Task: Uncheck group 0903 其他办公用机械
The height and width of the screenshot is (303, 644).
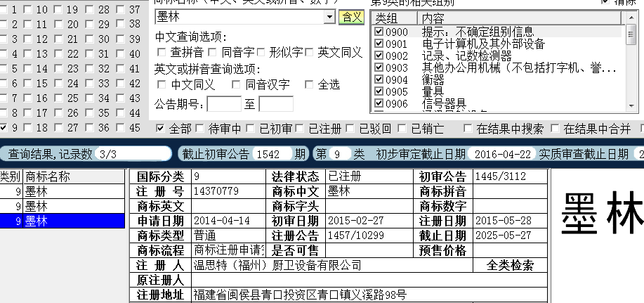Action: coord(379,67)
